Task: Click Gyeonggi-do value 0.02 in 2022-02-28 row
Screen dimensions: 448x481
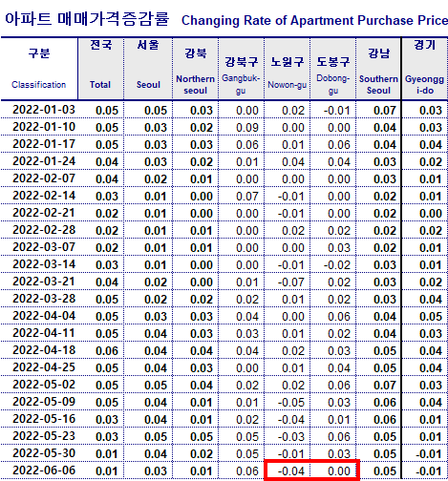Action: click(x=431, y=231)
